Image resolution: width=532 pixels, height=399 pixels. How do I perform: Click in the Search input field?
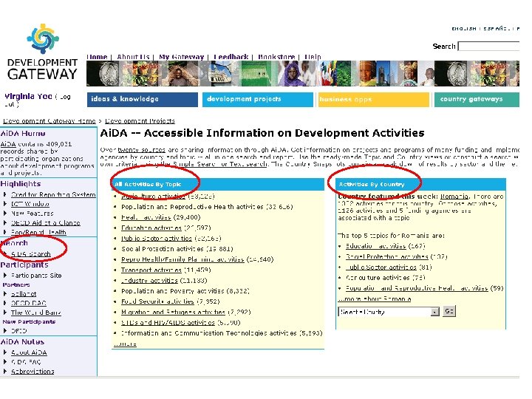pos(488,46)
